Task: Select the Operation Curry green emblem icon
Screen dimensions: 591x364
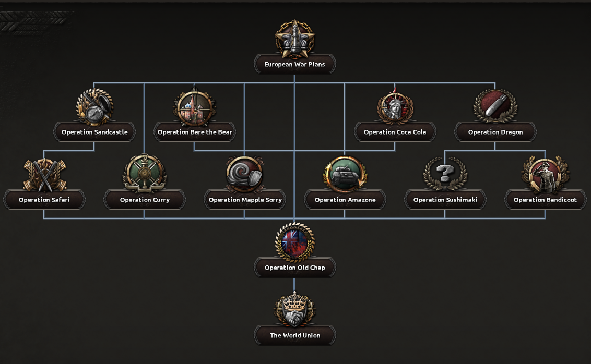Action: 145,174
